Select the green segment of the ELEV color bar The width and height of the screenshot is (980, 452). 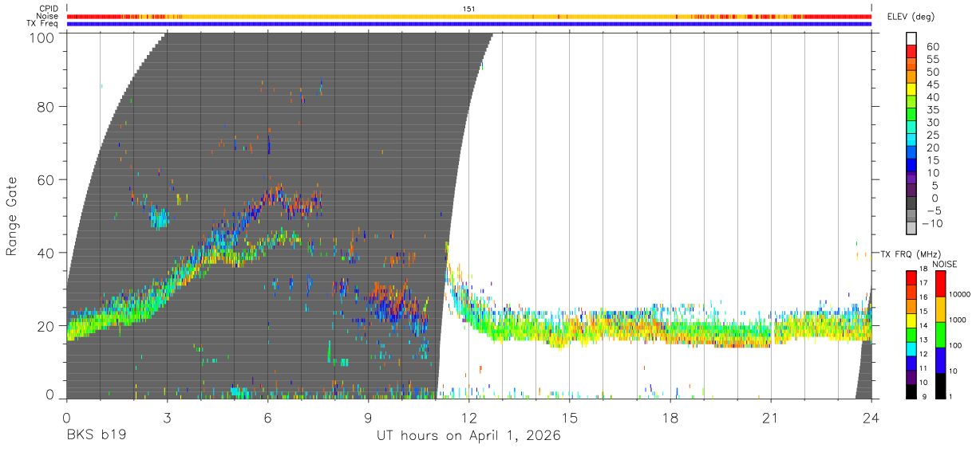(x=911, y=116)
